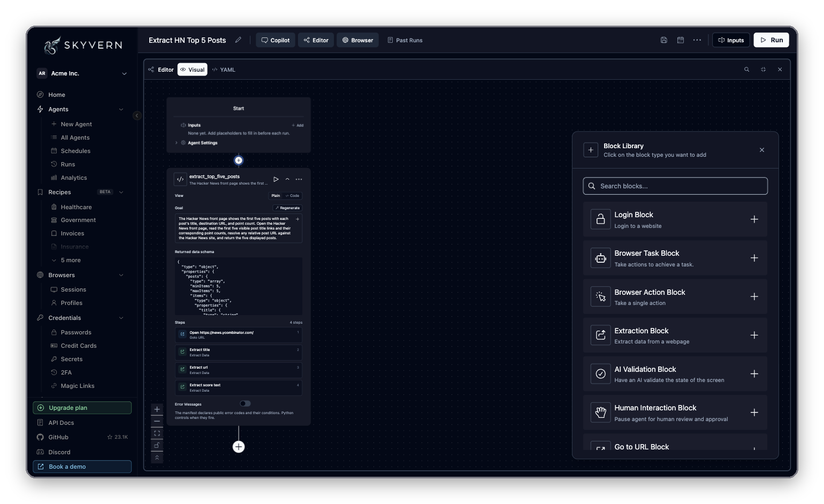Click the Run button
Image resolution: width=824 pixels, height=504 pixels.
772,40
